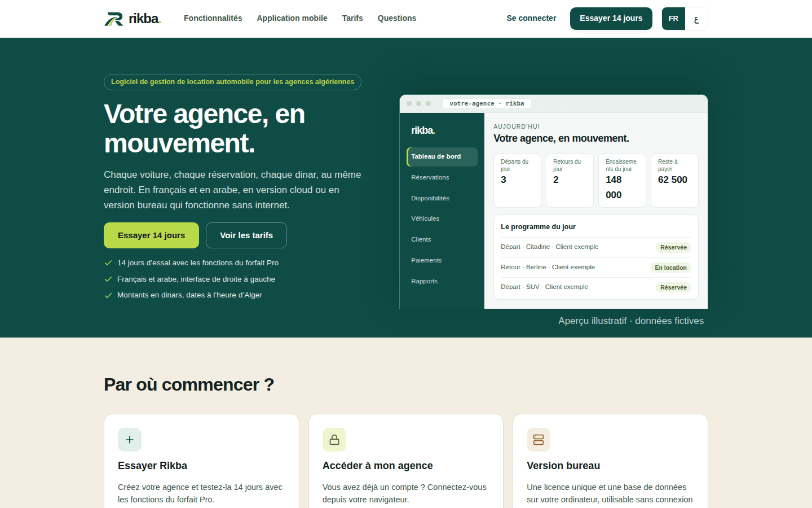Click header Essayer 14 jours button
This screenshot has height=508, width=812.
pyautogui.click(x=611, y=19)
